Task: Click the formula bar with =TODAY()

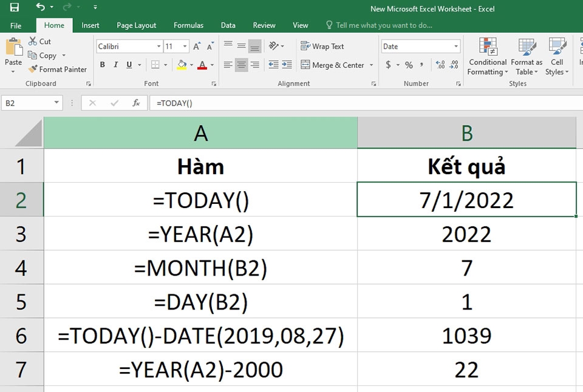Action: click(x=366, y=103)
